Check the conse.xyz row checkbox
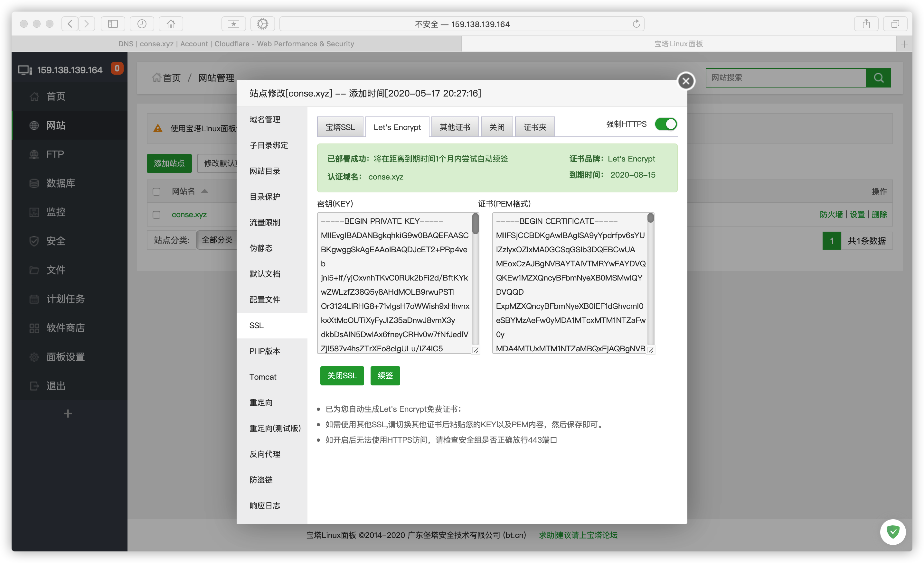Viewport: 924px width, 563px height. [156, 215]
